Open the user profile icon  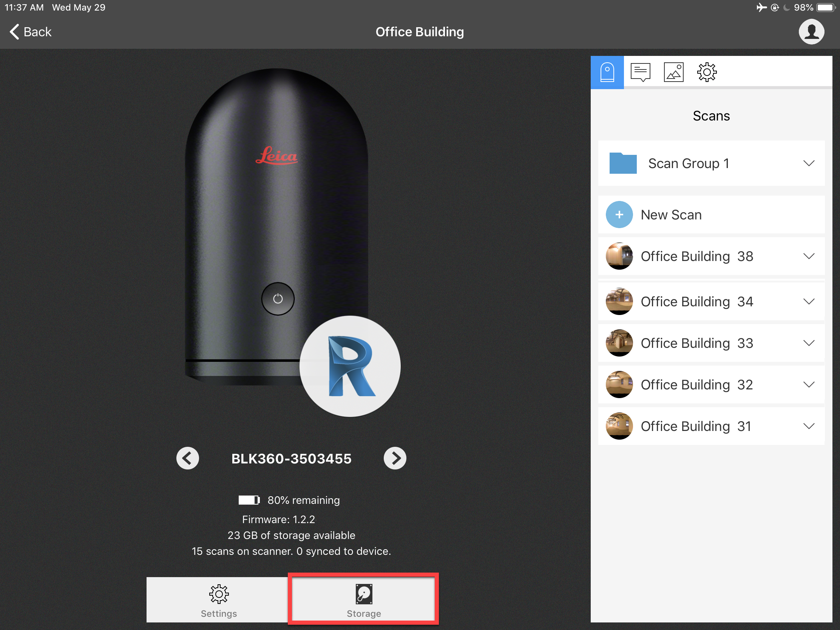(811, 32)
